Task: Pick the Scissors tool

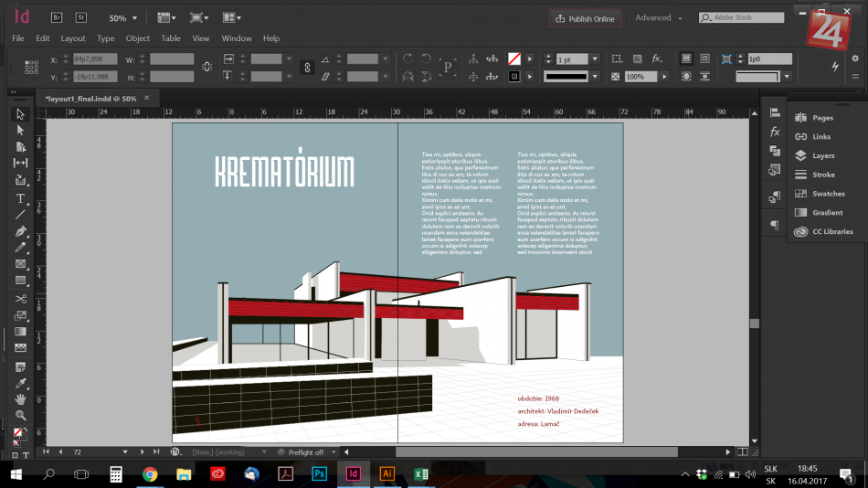Action: point(20,299)
